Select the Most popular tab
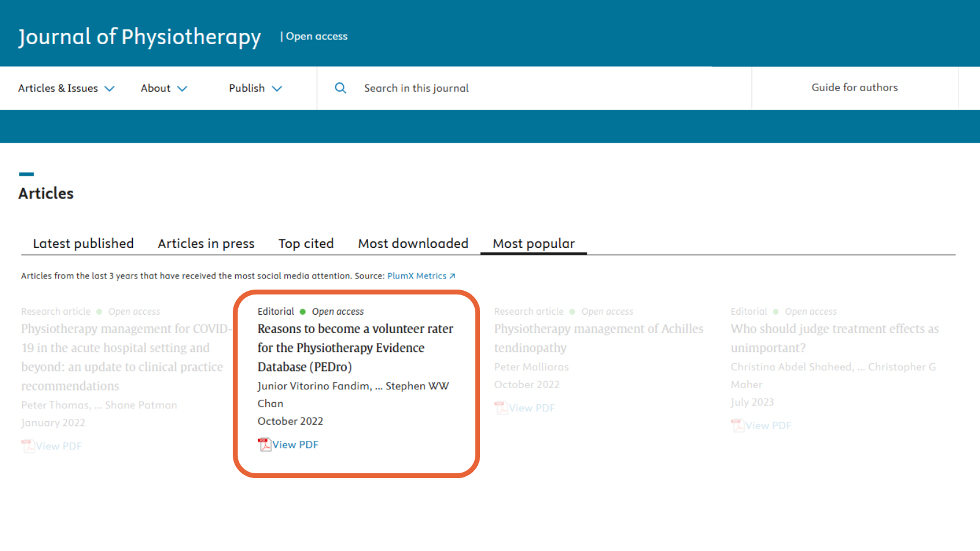This screenshot has height=551, width=980. click(x=533, y=244)
